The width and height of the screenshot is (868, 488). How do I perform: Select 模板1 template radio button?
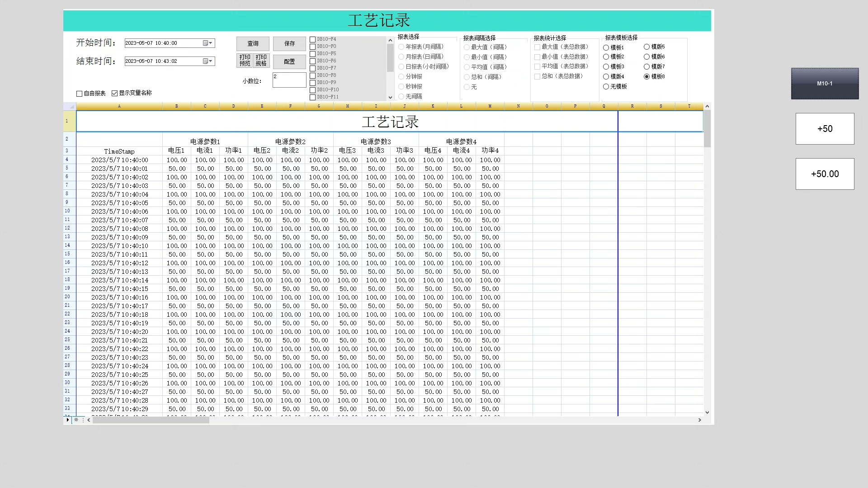point(606,47)
